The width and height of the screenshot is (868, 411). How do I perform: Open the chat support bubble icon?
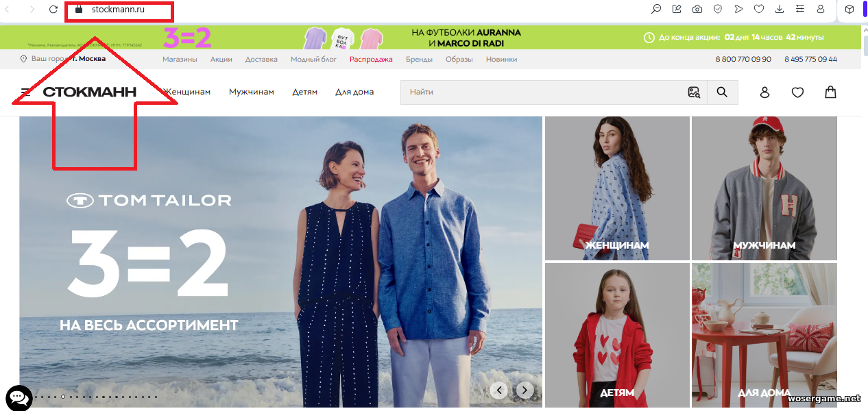[19, 398]
